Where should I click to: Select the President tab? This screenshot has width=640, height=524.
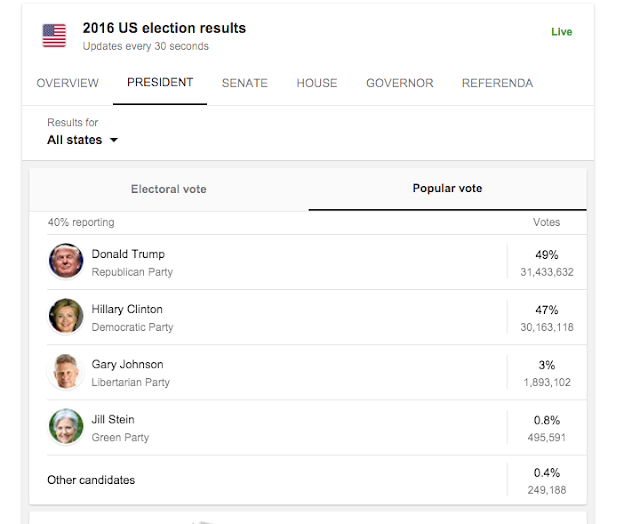point(160,83)
